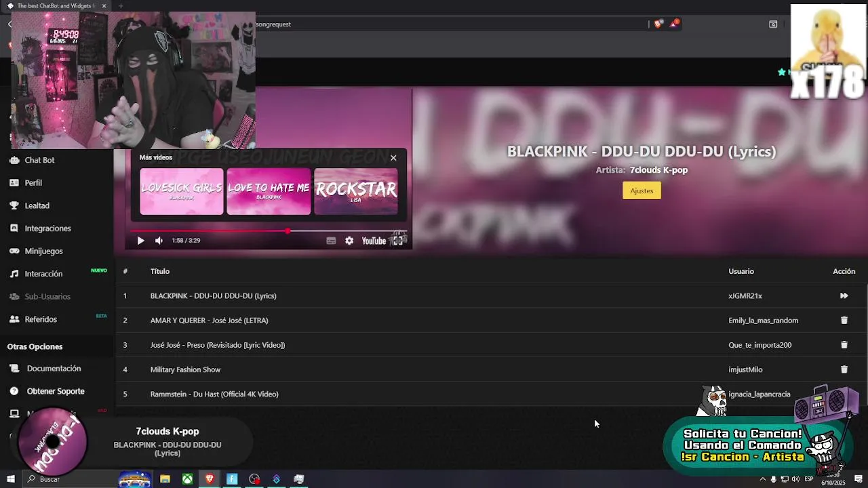The height and width of the screenshot is (488, 868).
Task: Click the Título column header
Action: coord(160,271)
